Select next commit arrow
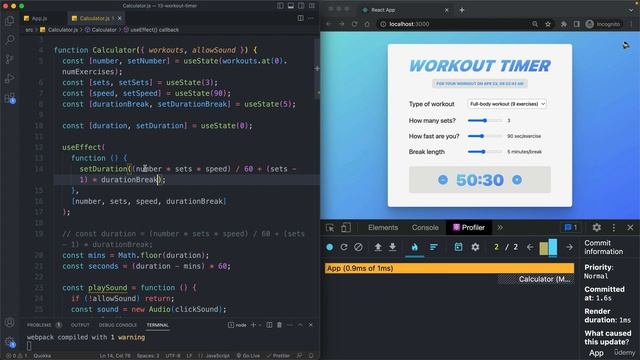 click(569, 247)
